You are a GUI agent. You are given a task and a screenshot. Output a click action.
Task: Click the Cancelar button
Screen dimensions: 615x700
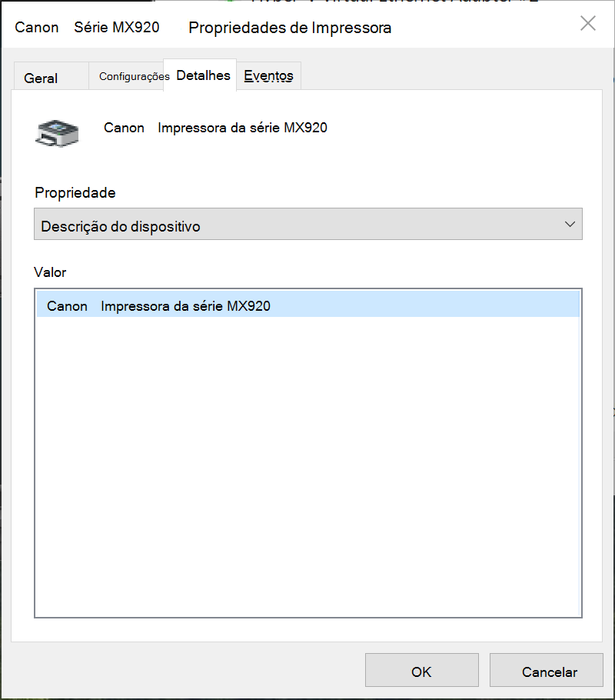coord(549,672)
